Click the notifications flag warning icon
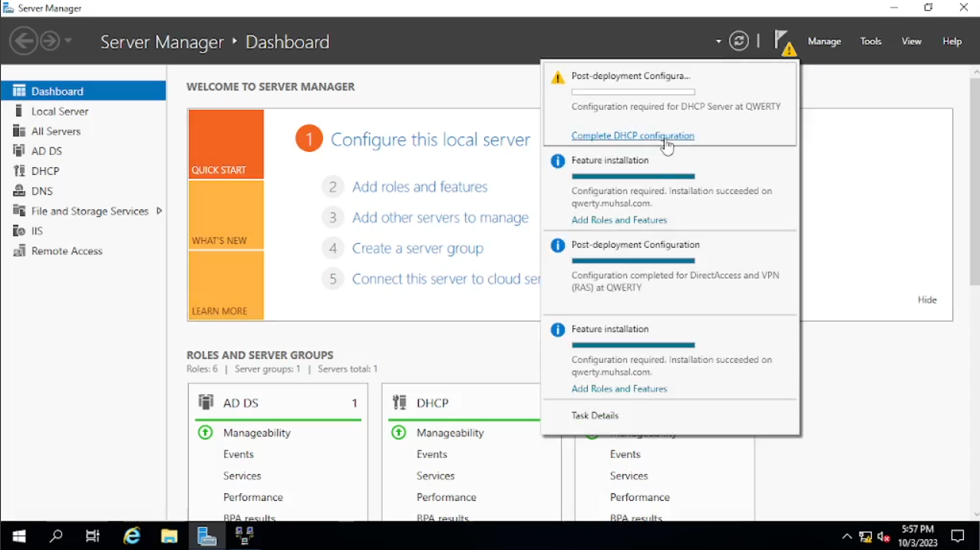Image resolution: width=980 pixels, height=550 pixels. (784, 42)
